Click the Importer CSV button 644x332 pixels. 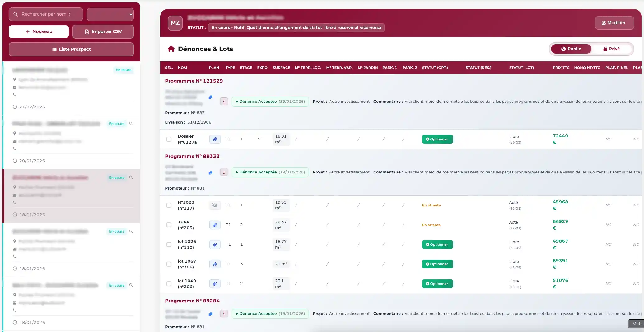103,32
